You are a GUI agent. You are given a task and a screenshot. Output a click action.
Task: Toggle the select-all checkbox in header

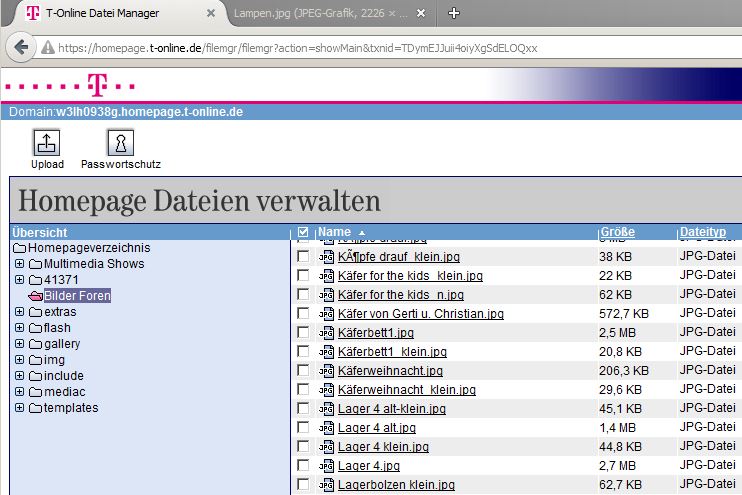click(x=303, y=232)
